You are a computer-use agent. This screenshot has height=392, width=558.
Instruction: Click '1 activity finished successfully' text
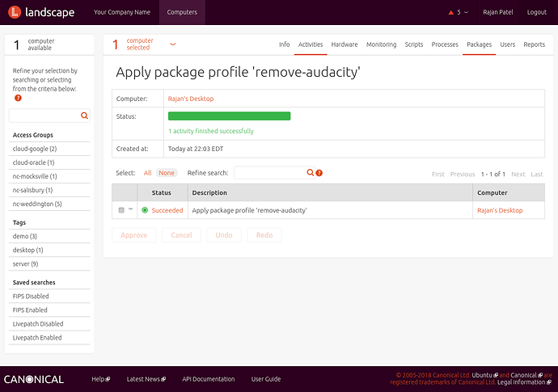pos(211,131)
